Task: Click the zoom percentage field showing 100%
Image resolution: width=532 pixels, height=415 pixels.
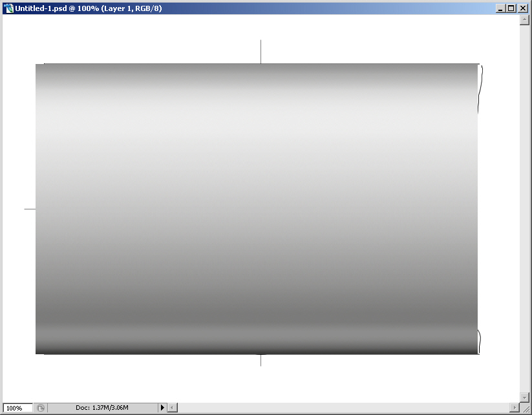Action: (17, 408)
